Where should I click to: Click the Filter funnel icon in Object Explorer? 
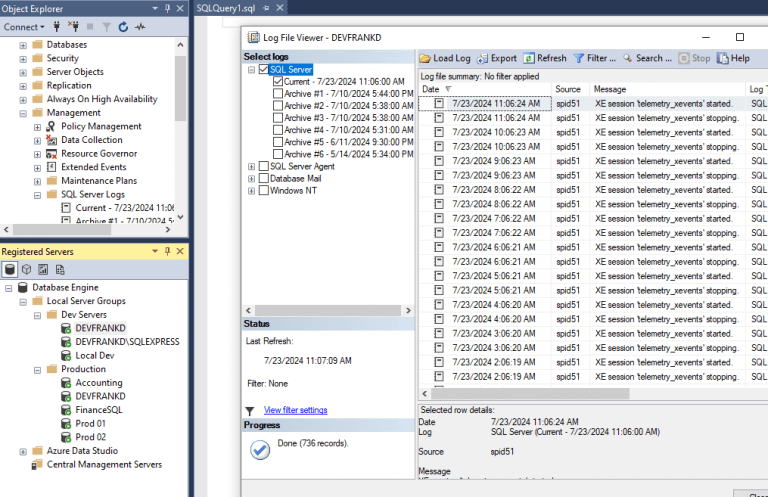(x=106, y=27)
